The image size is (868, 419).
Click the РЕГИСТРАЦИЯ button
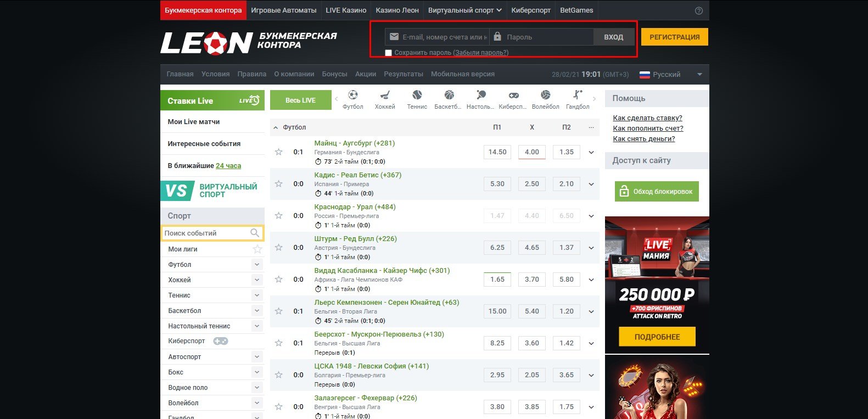tap(675, 37)
